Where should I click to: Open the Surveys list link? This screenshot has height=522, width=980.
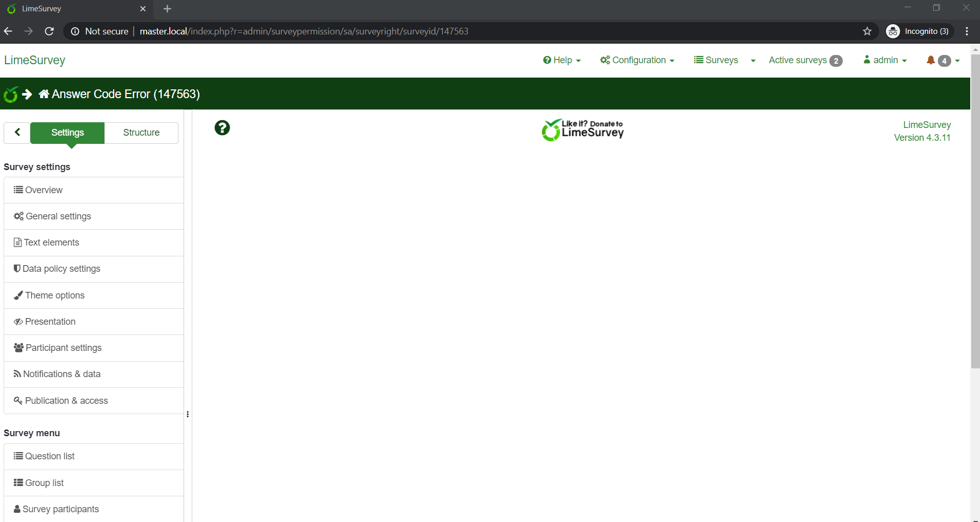(716, 60)
